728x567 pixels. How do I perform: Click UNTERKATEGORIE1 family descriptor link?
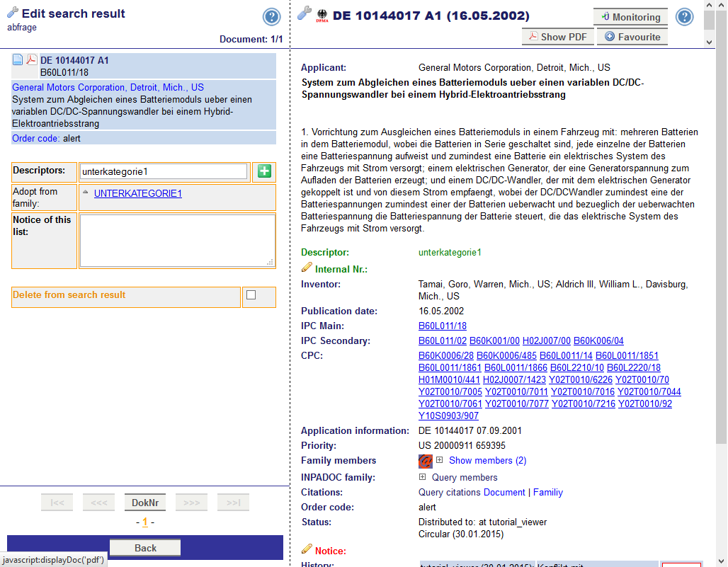pyautogui.click(x=138, y=193)
